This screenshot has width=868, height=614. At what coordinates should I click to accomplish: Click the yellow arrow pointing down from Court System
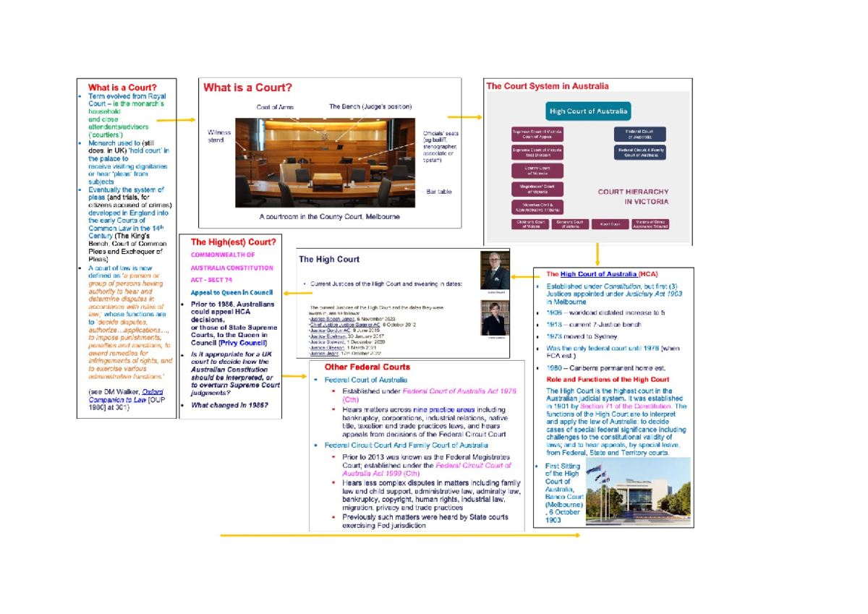[597, 255]
